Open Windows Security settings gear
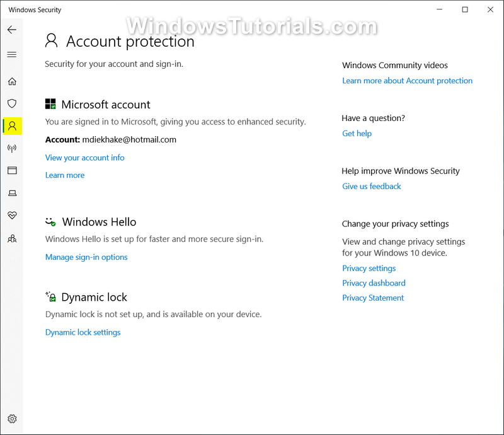 pos(12,419)
